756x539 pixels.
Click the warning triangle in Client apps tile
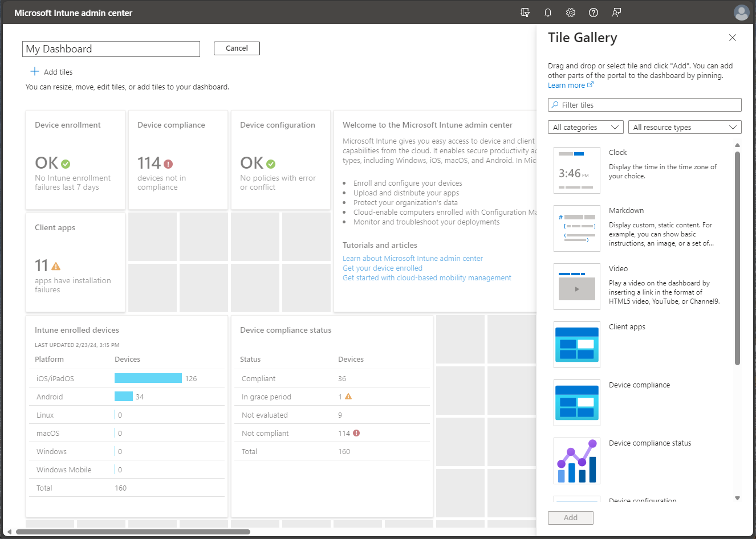coord(56,266)
